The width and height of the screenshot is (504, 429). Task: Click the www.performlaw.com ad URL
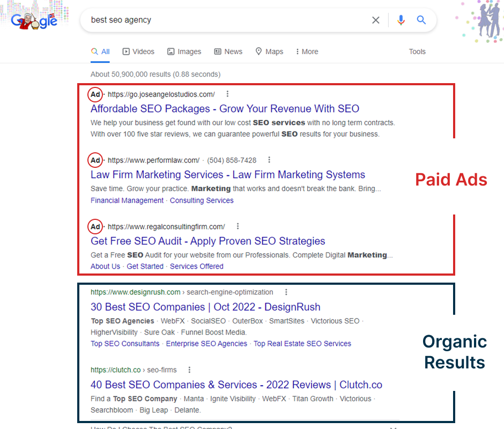coord(153,160)
